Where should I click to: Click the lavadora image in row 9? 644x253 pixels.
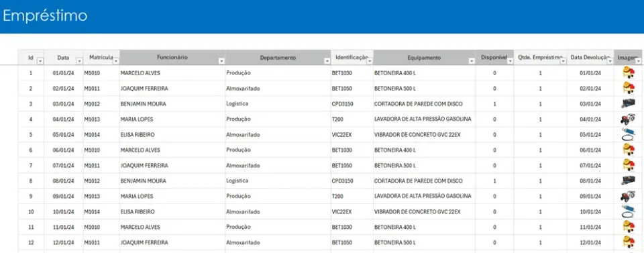click(628, 197)
